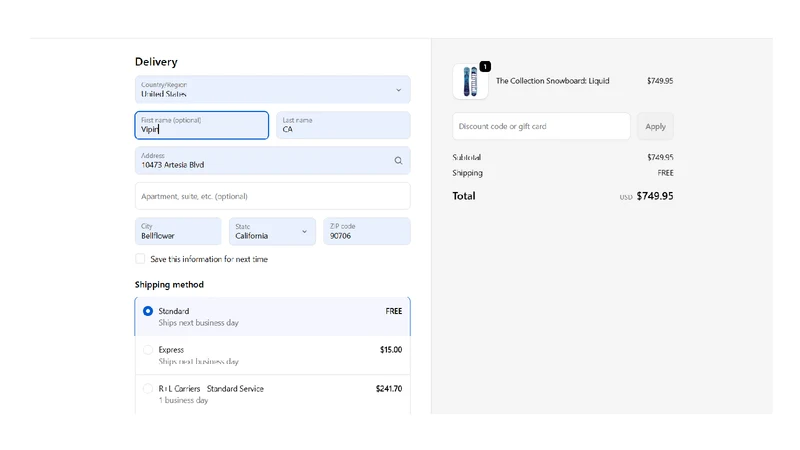Click the Total amount $749.95
The height and width of the screenshot is (450, 800).
coord(655,196)
